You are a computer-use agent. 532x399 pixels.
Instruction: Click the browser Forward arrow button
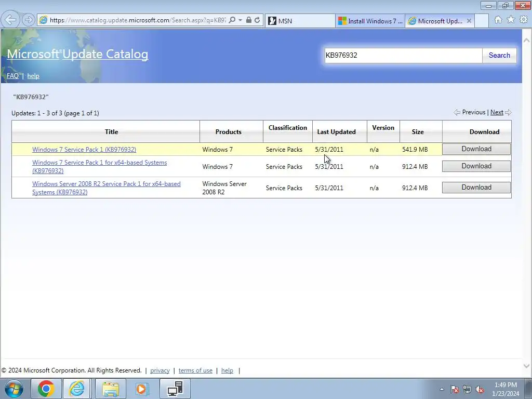[29, 20]
